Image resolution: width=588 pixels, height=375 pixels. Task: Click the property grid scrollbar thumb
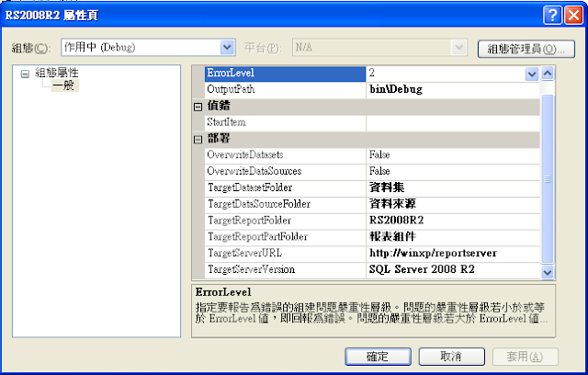[x=548, y=179]
